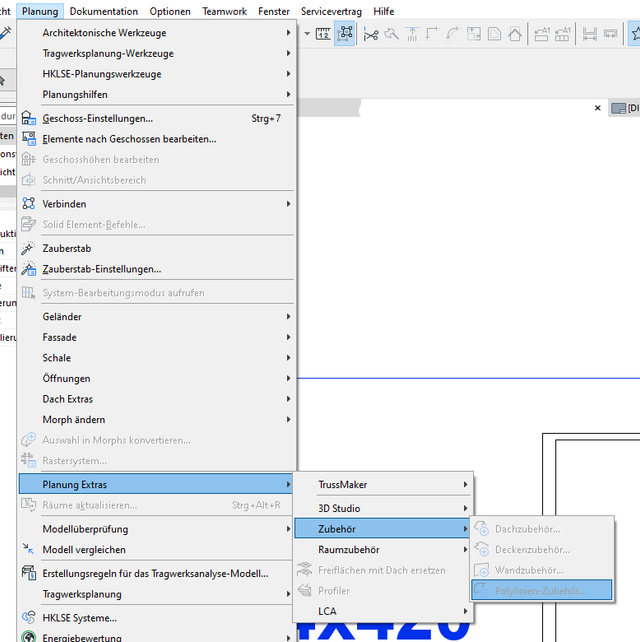This screenshot has height=642, width=640.
Task: Expand the Geländer submenu
Action: click(x=156, y=316)
